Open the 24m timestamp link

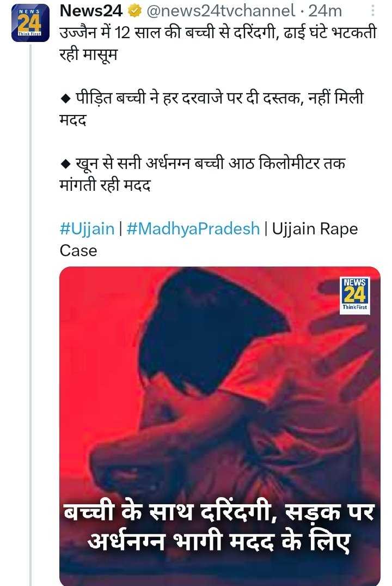(x=325, y=11)
